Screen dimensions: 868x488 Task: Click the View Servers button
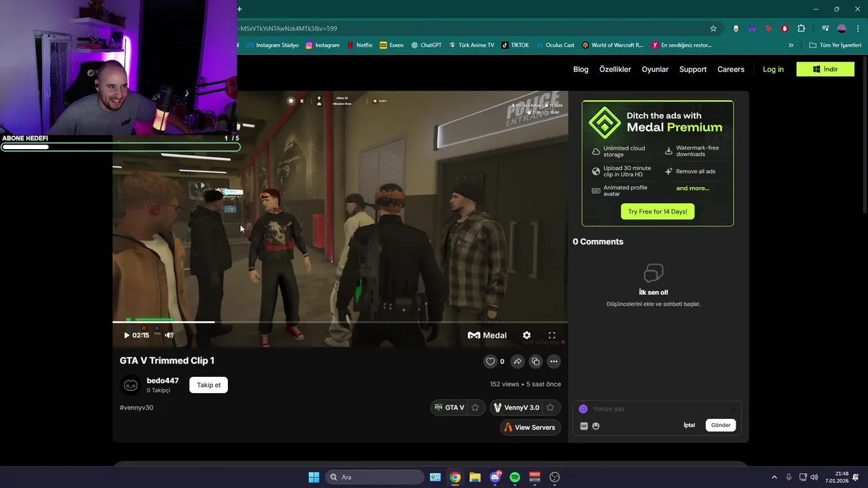(x=531, y=427)
